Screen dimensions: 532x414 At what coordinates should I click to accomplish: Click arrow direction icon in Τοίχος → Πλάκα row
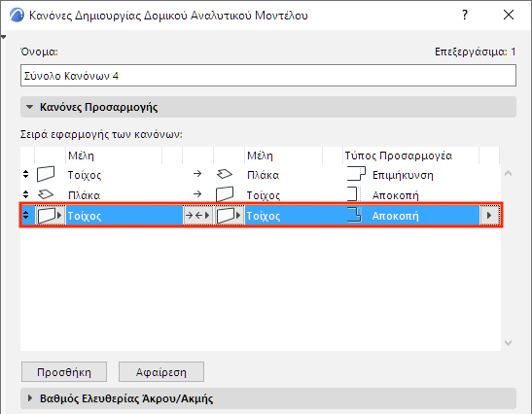pyautogui.click(x=197, y=174)
